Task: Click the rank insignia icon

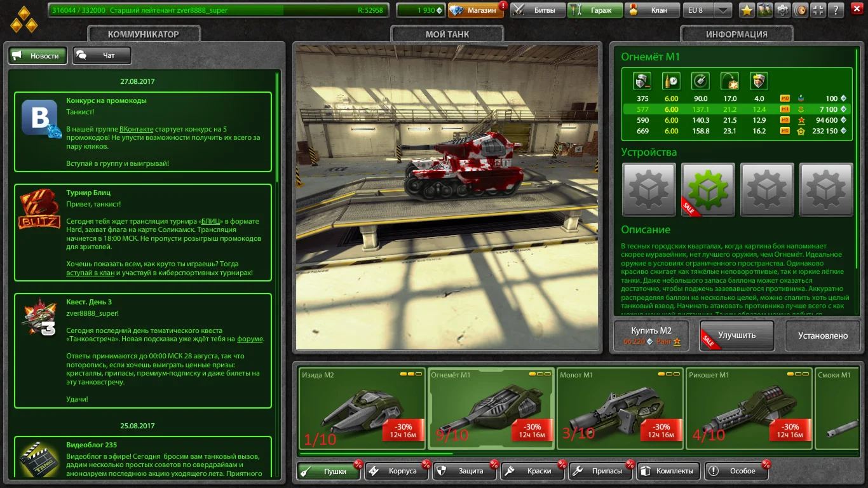Action: pyautogui.click(x=24, y=19)
